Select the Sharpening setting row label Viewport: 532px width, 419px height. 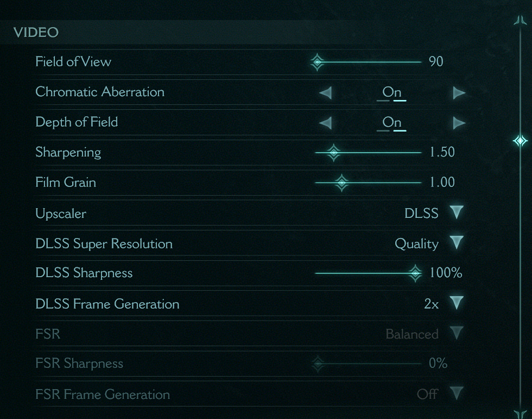click(68, 153)
